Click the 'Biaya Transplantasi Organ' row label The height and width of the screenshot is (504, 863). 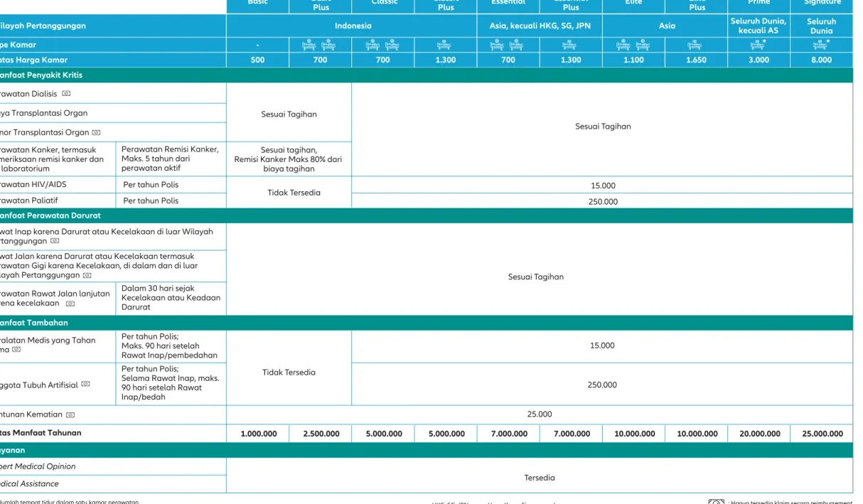pyautogui.click(x=44, y=113)
